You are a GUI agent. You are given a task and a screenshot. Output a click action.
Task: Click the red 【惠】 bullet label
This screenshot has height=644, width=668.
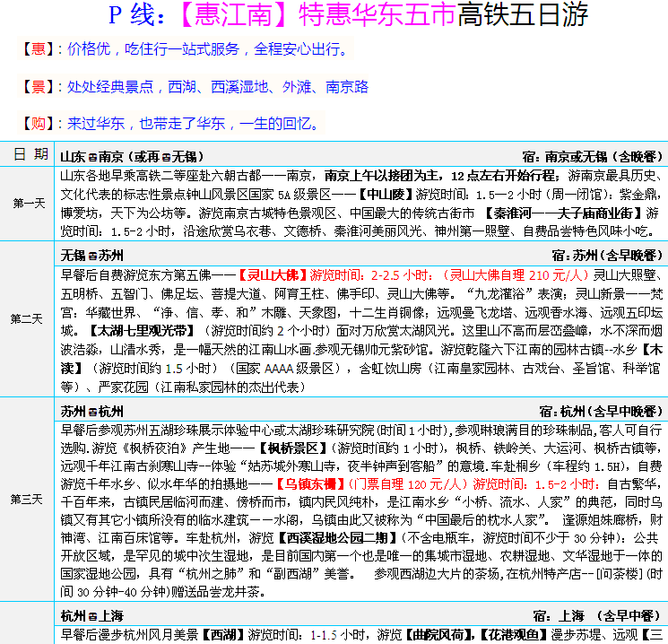tap(36, 48)
